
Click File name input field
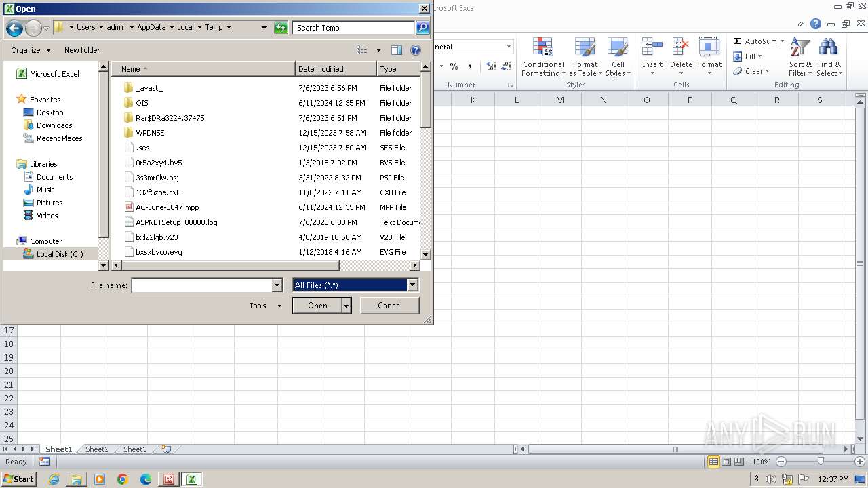coord(201,285)
